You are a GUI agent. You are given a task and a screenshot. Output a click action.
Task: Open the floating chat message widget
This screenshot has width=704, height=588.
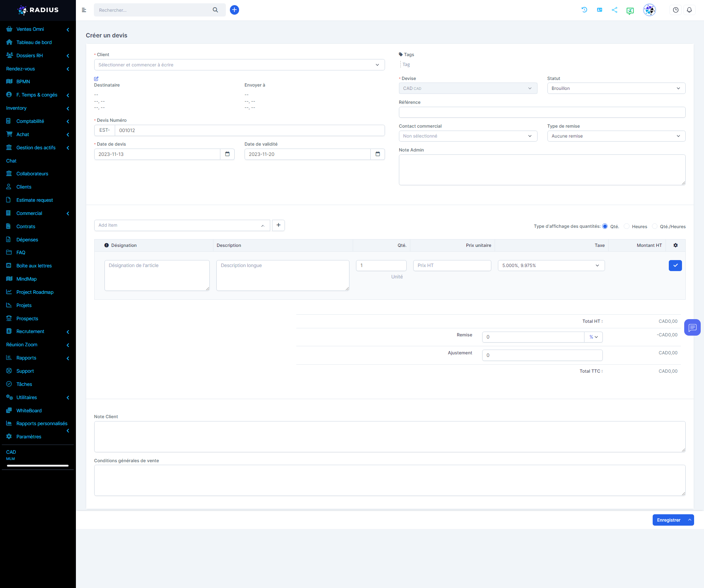[x=692, y=327]
